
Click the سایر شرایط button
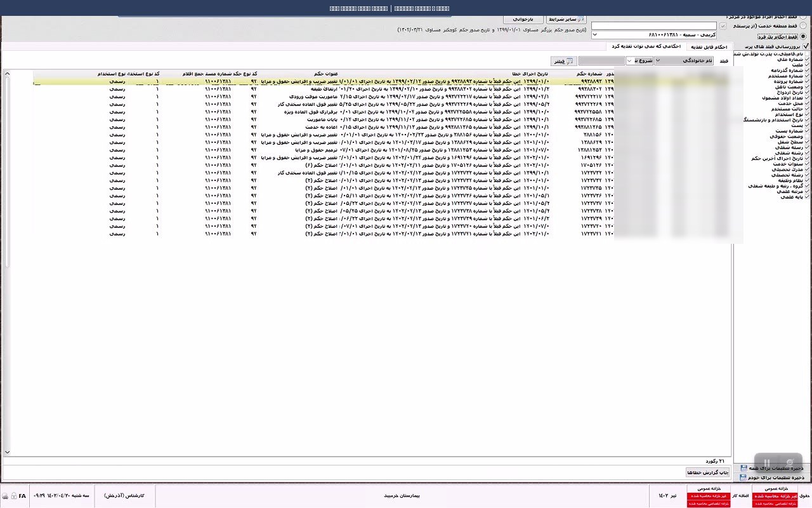[x=566, y=20]
